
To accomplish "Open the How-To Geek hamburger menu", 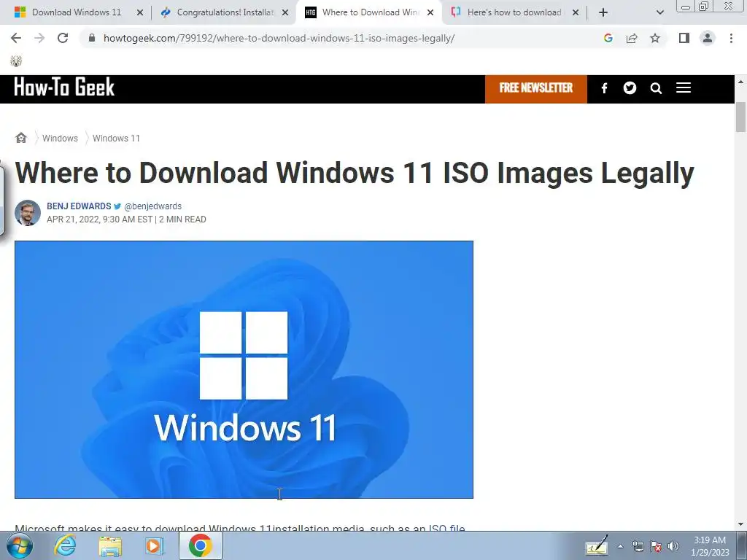I will pyautogui.click(x=683, y=87).
